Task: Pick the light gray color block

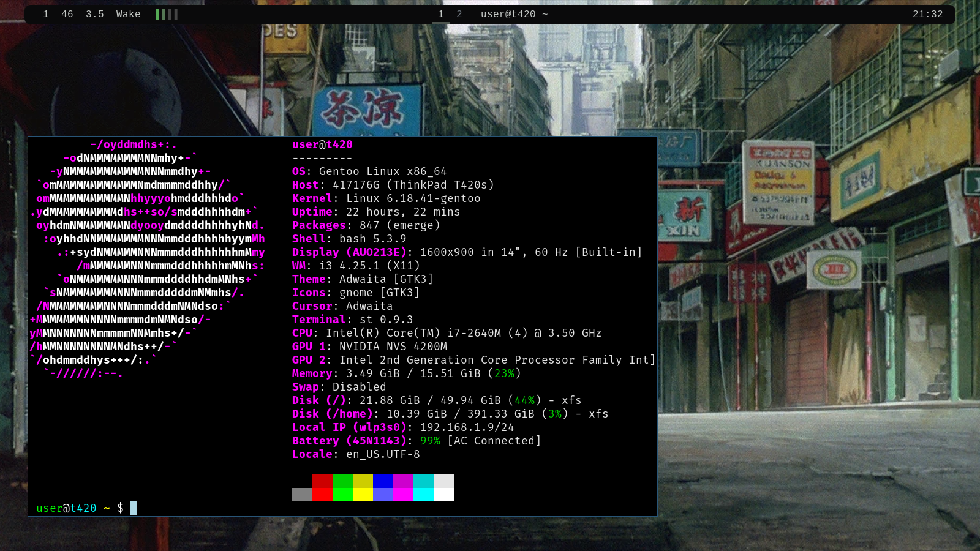Action: 443,481
